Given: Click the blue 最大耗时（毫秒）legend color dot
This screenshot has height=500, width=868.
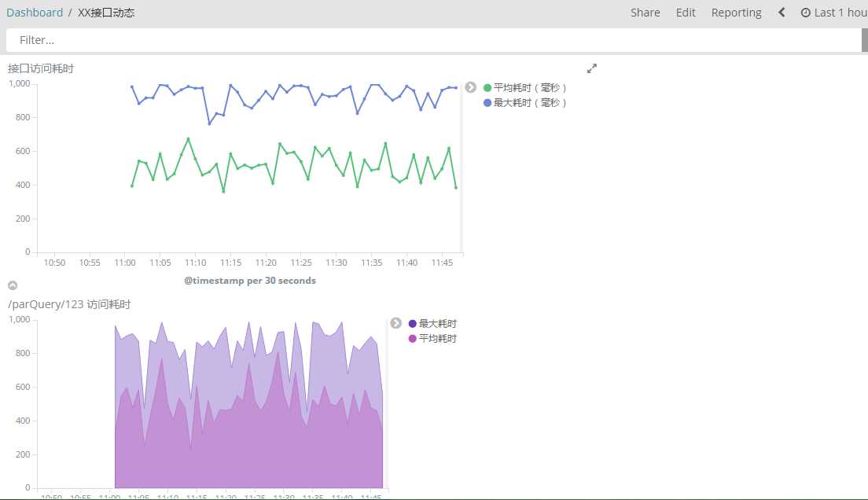Looking at the screenshot, I should pyautogui.click(x=487, y=102).
